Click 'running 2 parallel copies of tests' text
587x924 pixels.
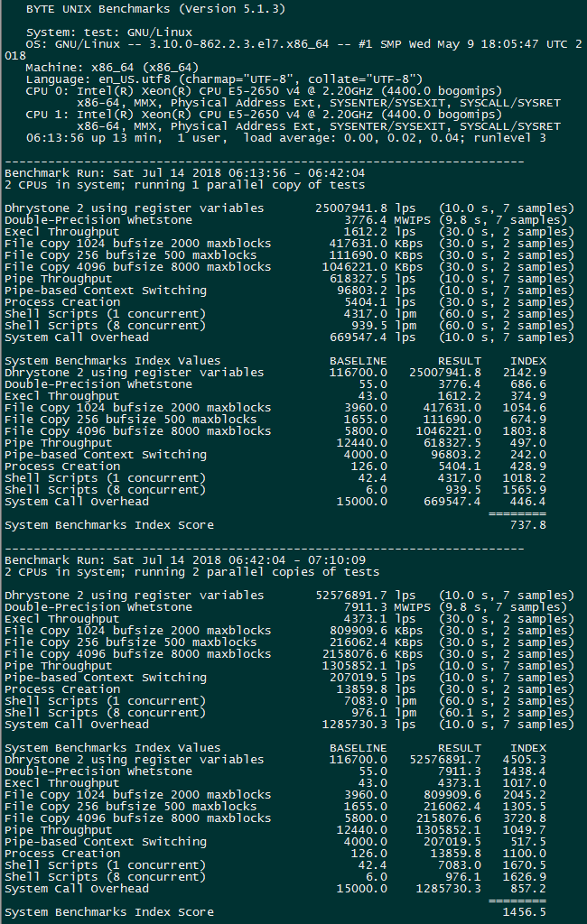click(x=266, y=572)
